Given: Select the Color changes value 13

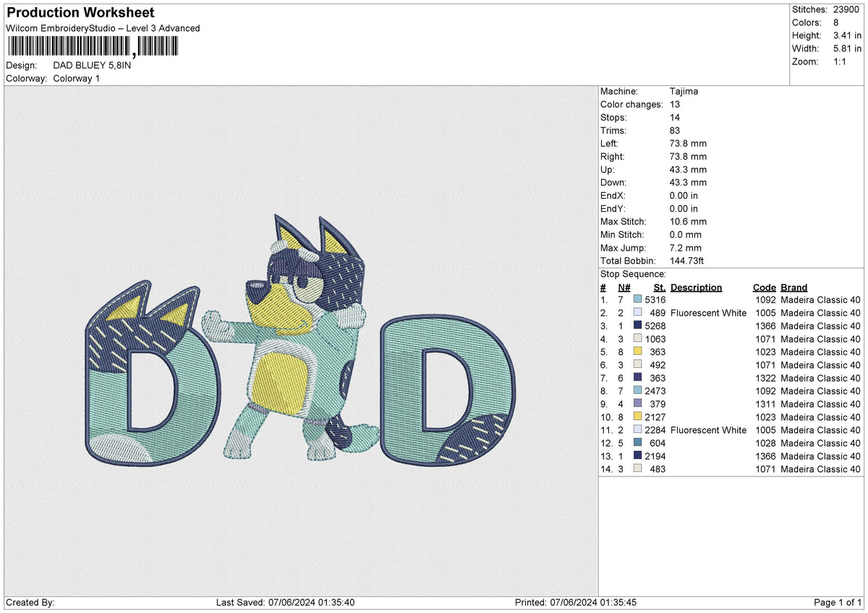Looking at the screenshot, I should [x=675, y=105].
